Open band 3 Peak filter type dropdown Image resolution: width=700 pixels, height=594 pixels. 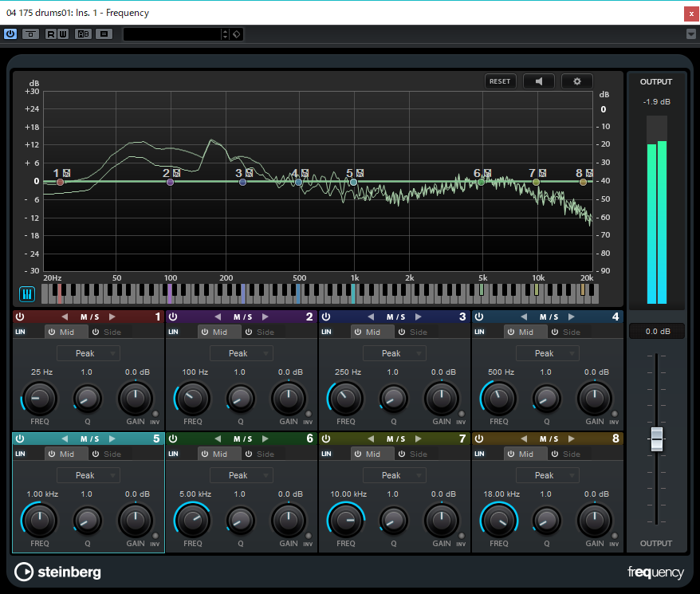(395, 353)
